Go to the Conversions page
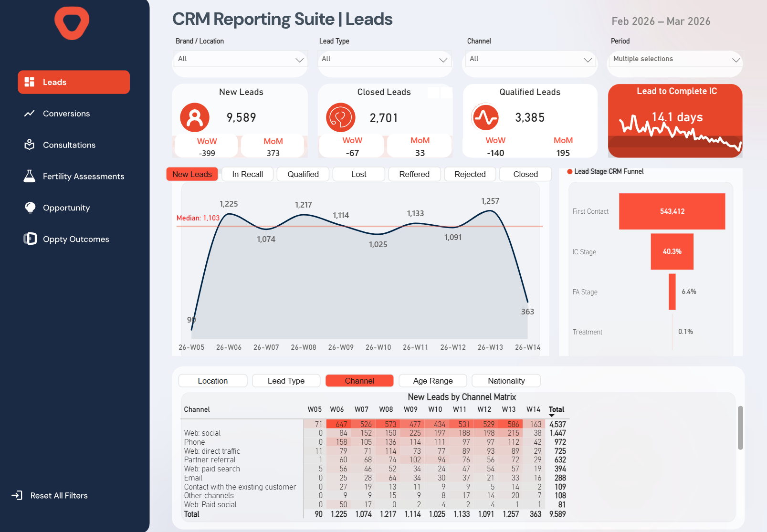Image resolution: width=767 pixels, height=532 pixels. (x=66, y=114)
